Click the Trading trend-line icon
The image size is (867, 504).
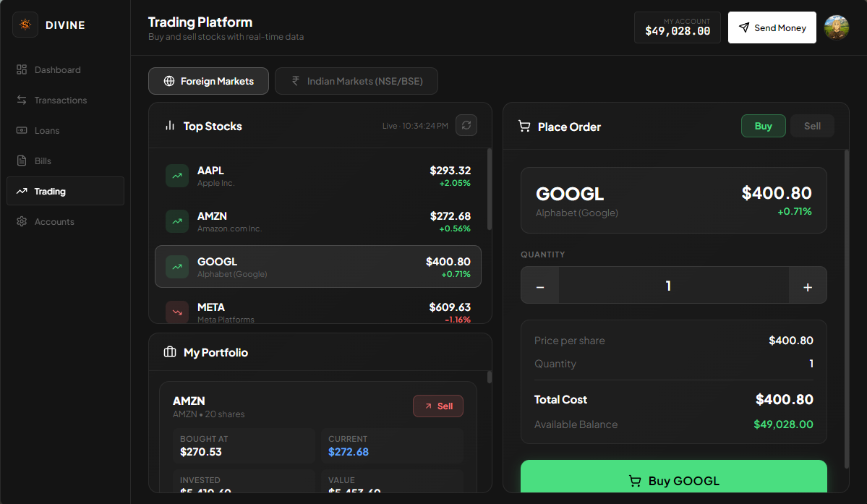pyautogui.click(x=22, y=191)
